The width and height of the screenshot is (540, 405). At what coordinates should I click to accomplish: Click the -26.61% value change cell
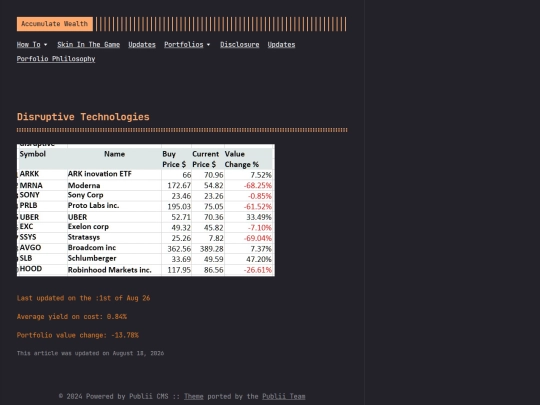point(258,270)
